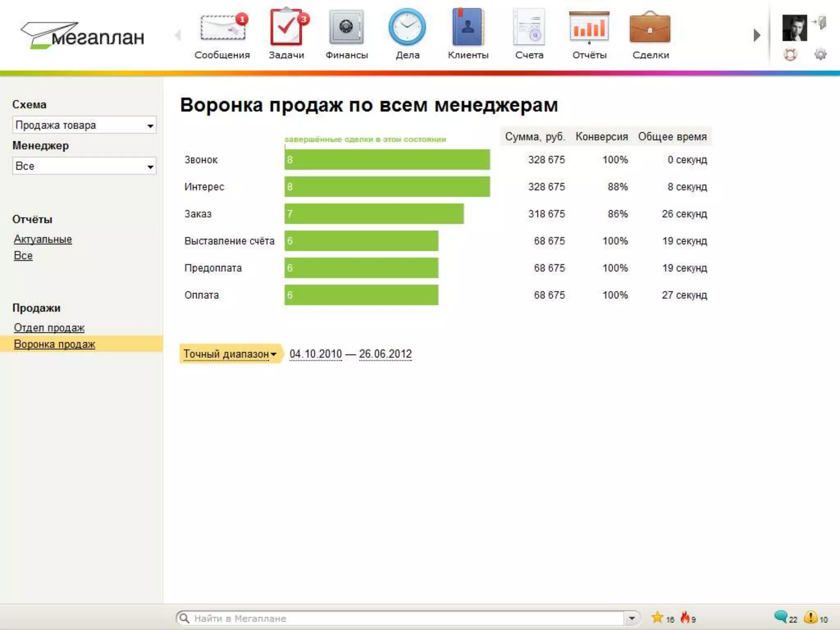Open the "Отдел продаж" sidebar link
The image size is (840, 630).
point(49,328)
